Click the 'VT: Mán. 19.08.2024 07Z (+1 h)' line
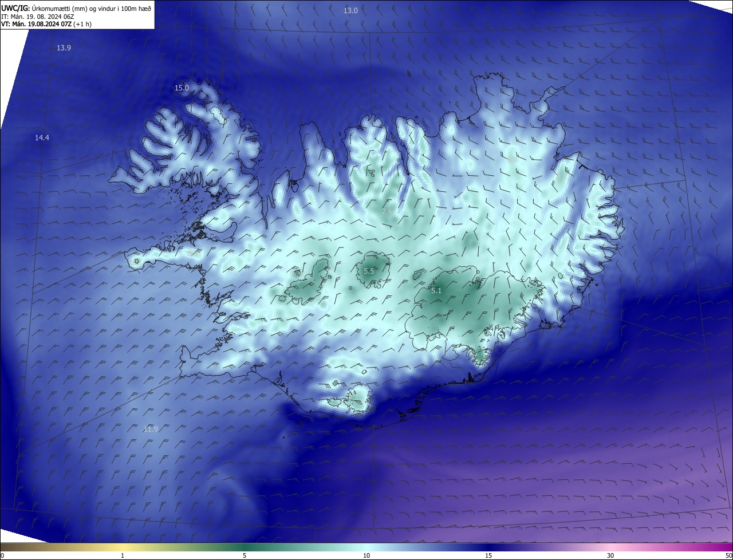Viewport: 733px width, 560px height. [x=46, y=24]
